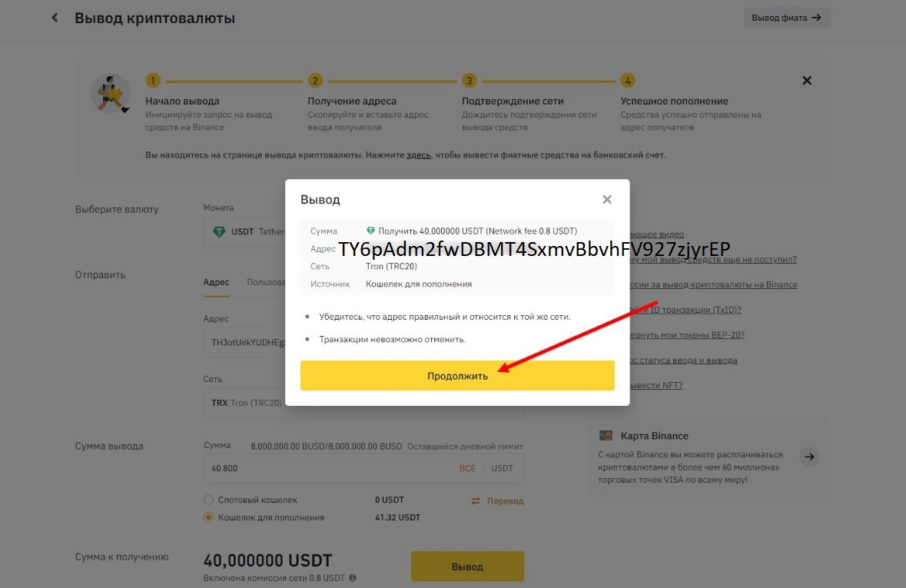Screen dimensions: 906x588
Task: Close the withdrawal steps guide banner
Action: [807, 81]
